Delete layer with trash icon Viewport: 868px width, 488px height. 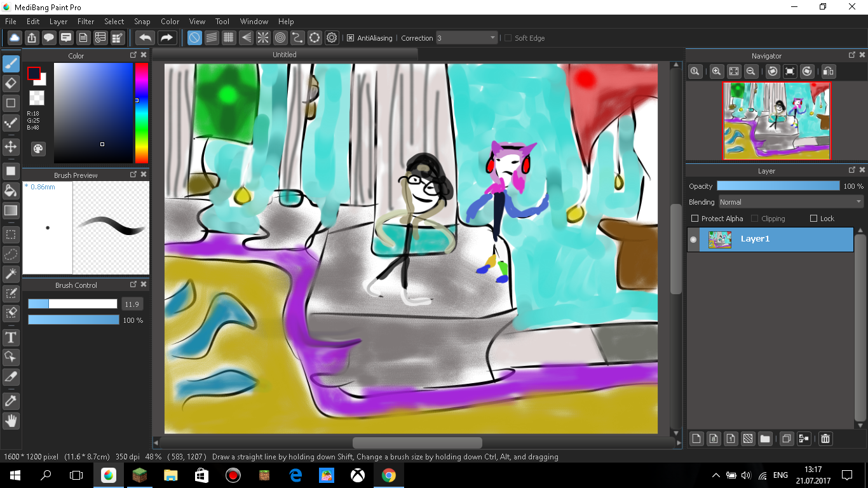click(825, 438)
